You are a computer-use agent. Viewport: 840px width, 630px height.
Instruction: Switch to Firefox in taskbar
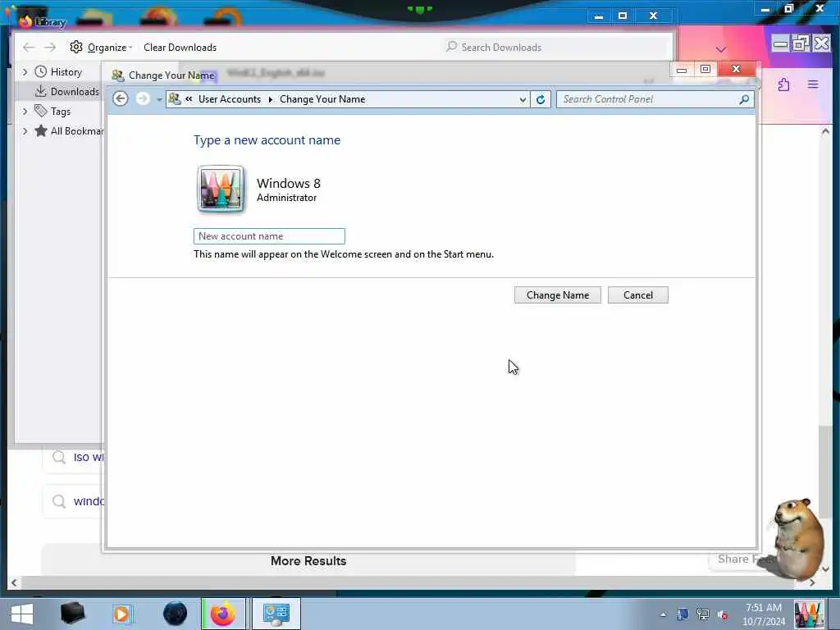click(223, 614)
